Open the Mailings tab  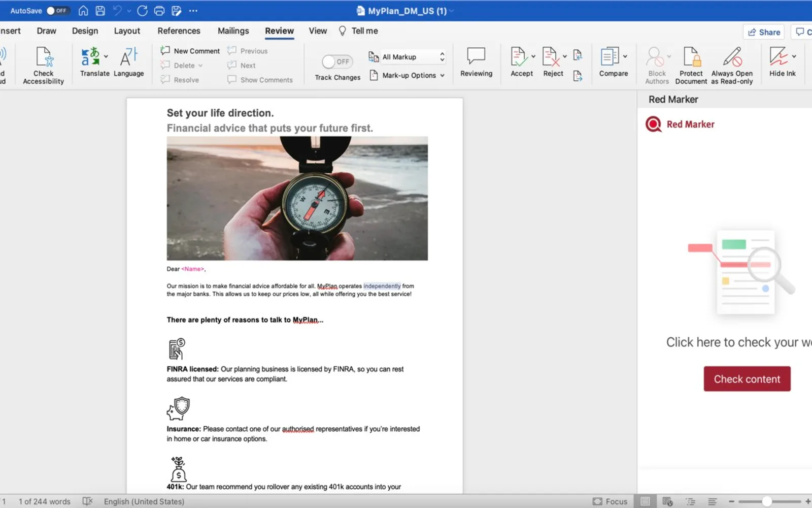coord(233,31)
